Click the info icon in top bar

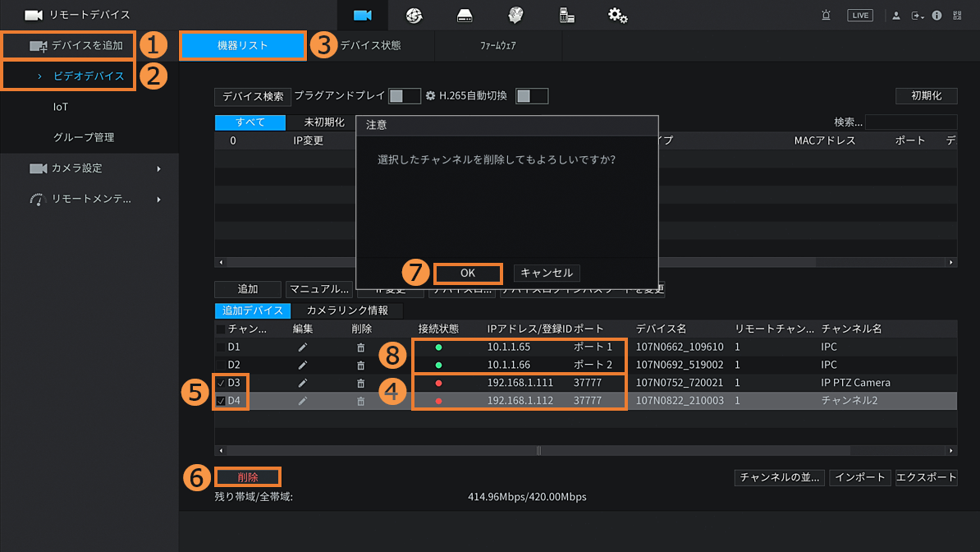point(936,16)
